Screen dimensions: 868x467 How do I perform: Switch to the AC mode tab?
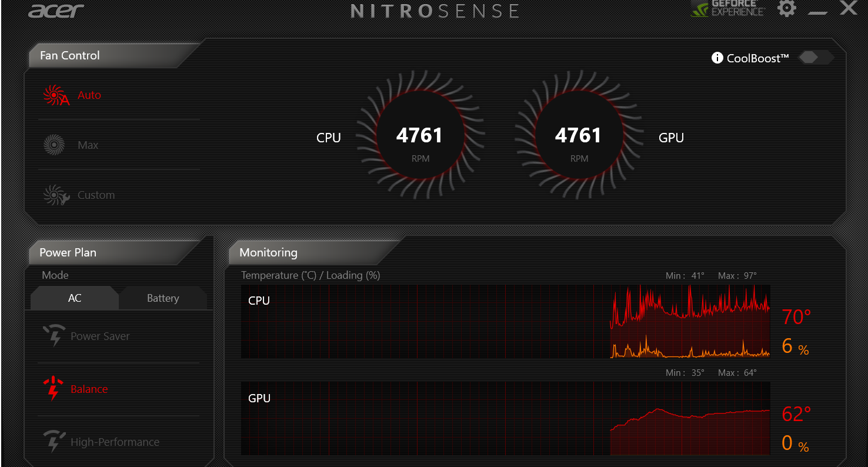click(x=75, y=298)
